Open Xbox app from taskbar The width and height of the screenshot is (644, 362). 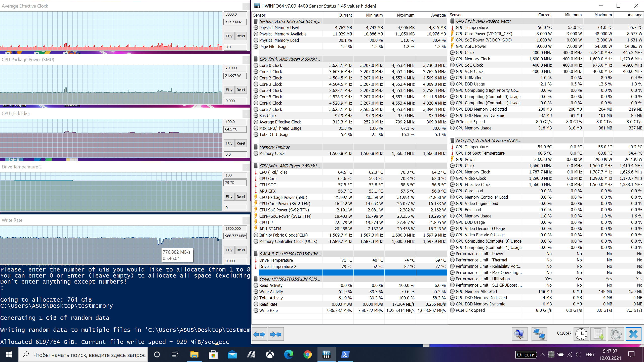click(270, 355)
